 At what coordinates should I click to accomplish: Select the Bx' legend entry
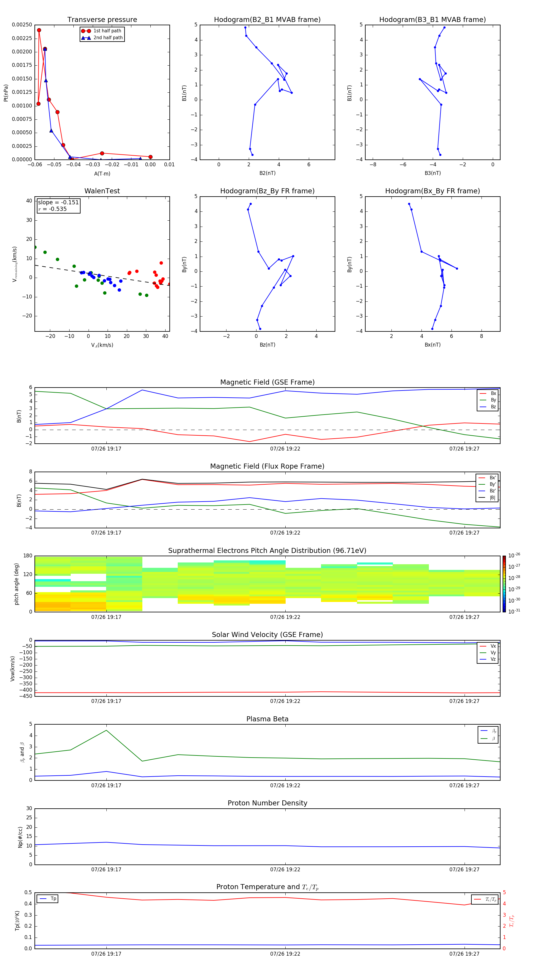[x=487, y=478]
